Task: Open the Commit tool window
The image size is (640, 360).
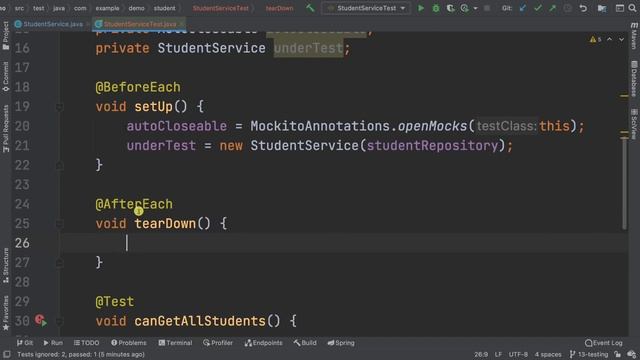Action: point(6,77)
